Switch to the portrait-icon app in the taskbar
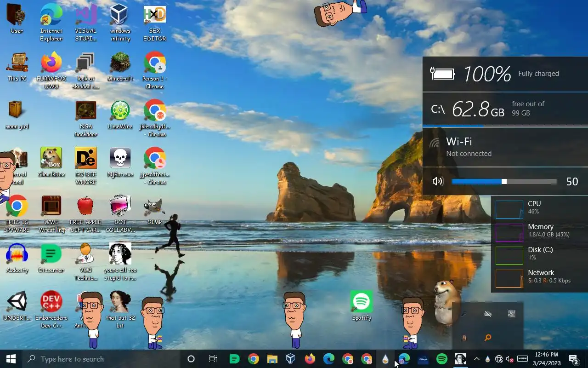This screenshot has width=588, height=368. click(460, 359)
